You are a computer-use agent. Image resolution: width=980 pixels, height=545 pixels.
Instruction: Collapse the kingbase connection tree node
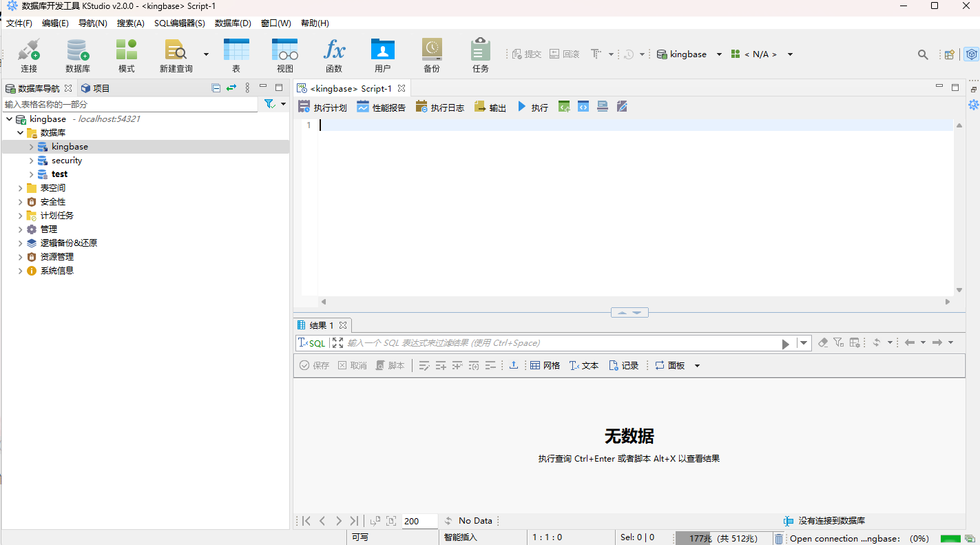pyautogui.click(x=10, y=119)
